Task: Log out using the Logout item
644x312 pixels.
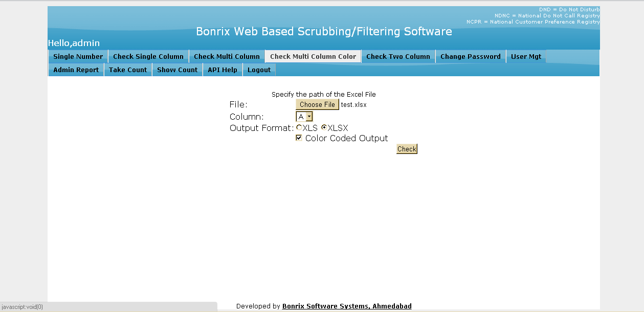Action: click(259, 70)
